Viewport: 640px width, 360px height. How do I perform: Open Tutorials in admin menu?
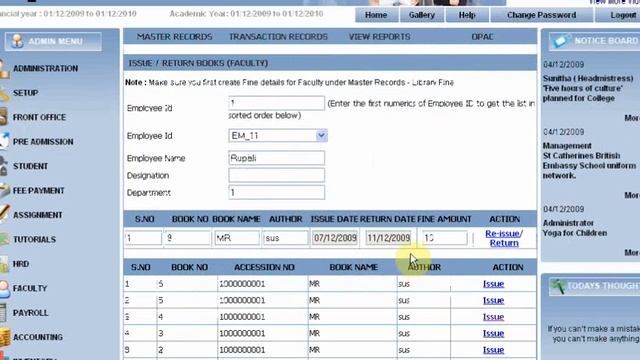click(34, 240)
